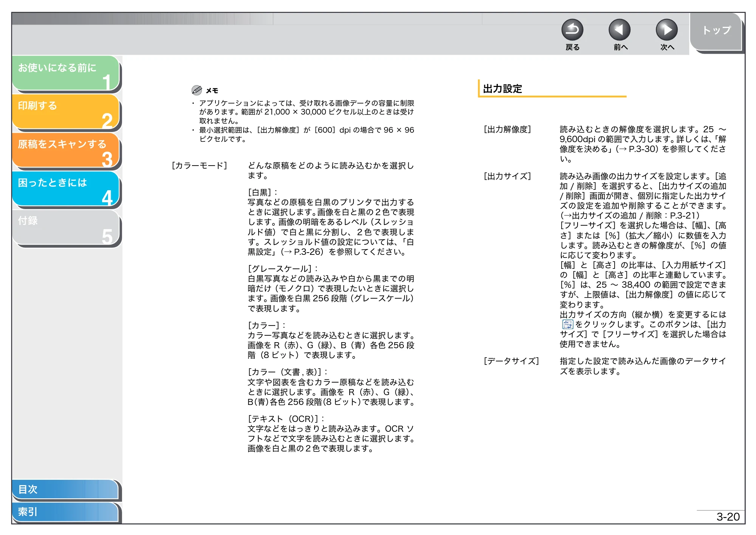Image resolution: width=756 pixels, height=535 pixels.
Task: Click the [出力サイズ] label
Action: (x=507, y=176)
